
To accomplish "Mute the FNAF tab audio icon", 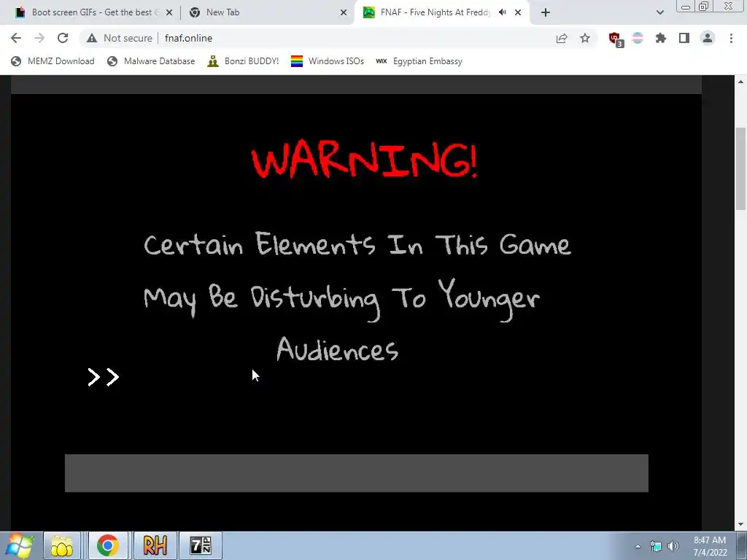I will click(x=502, y=12).
